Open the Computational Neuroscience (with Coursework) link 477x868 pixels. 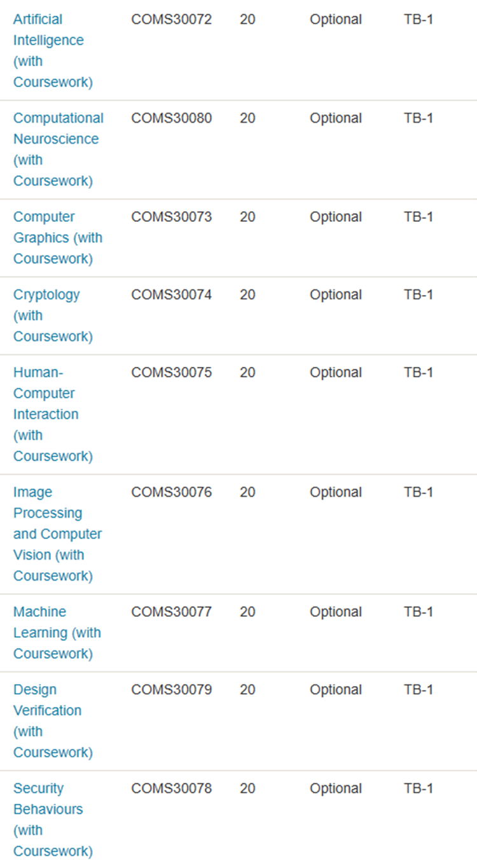pos(58,149)
